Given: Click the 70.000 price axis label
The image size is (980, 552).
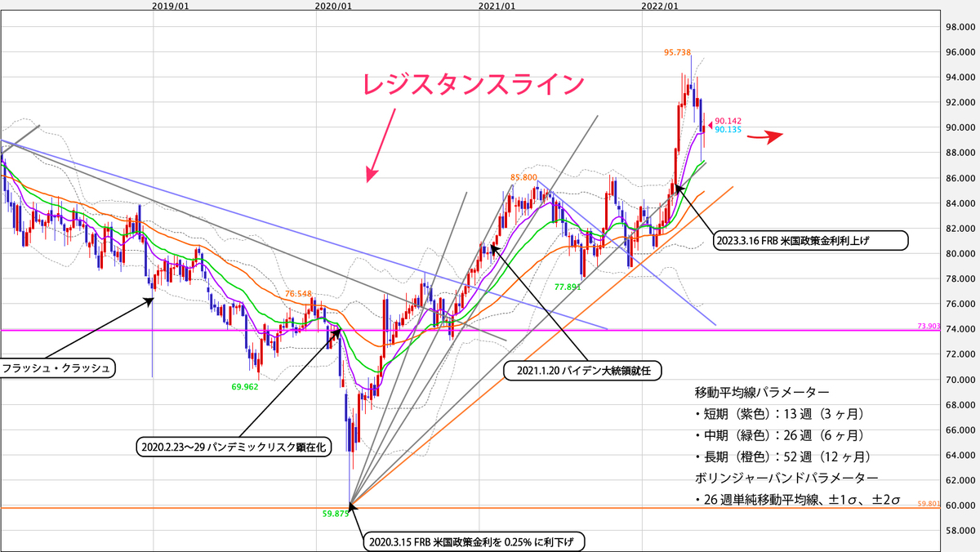Looking at the screenshot, I should click(x=960, y=380).
